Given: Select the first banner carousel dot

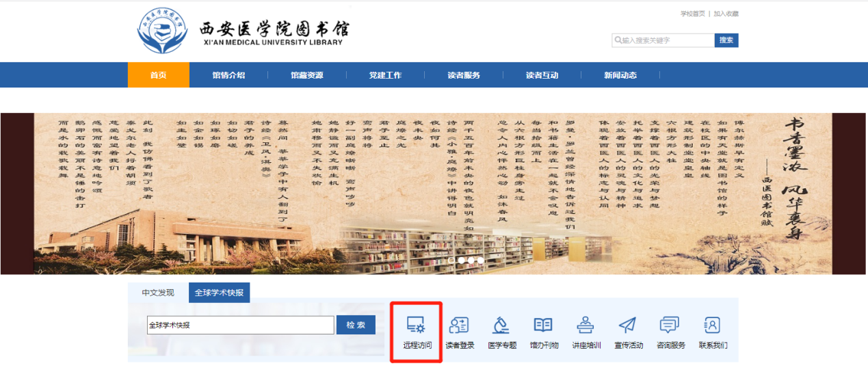Looking at the screenshot, I should 451,261.
